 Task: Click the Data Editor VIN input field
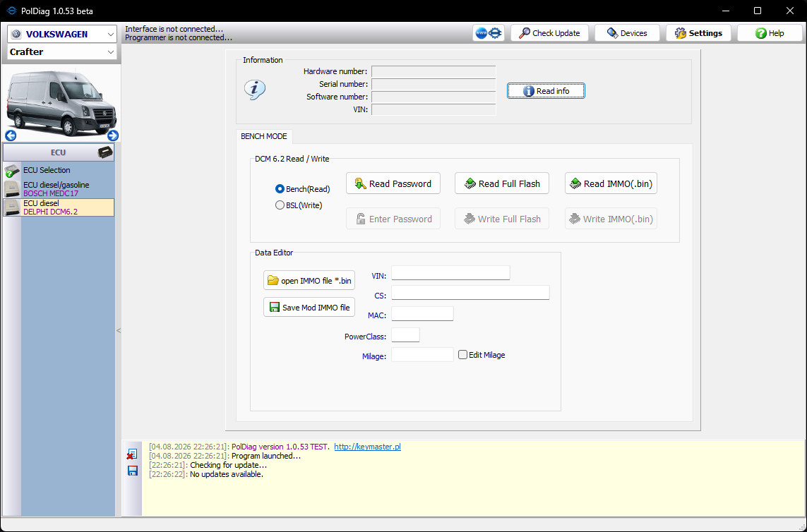[x=451, y=272]
